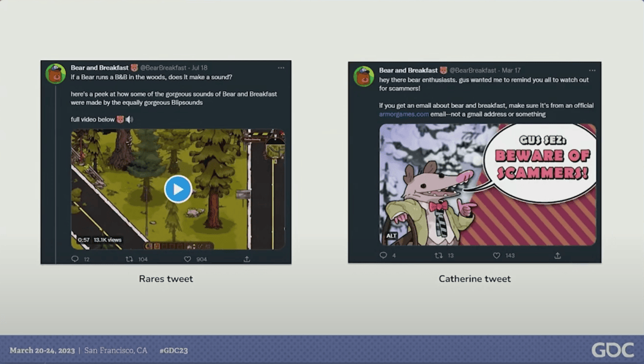Click the 0:57 video duration label
644x364 pixels.
(84, 239)
